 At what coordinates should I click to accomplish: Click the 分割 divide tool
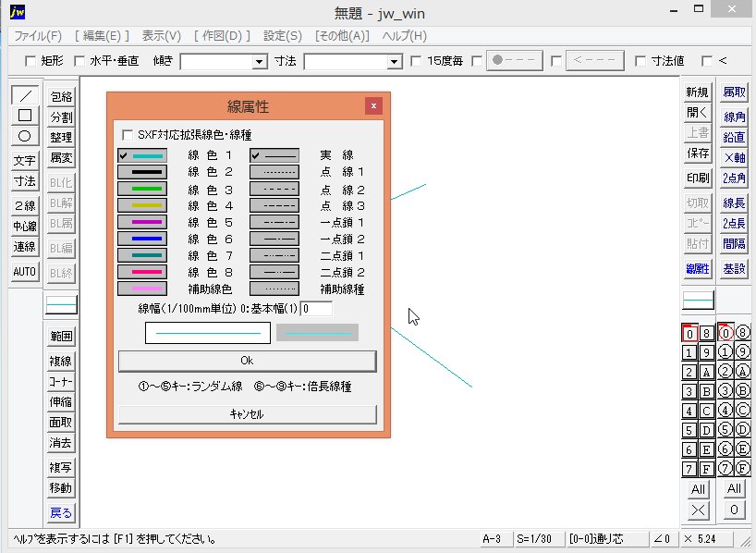(x=61, y=117)
